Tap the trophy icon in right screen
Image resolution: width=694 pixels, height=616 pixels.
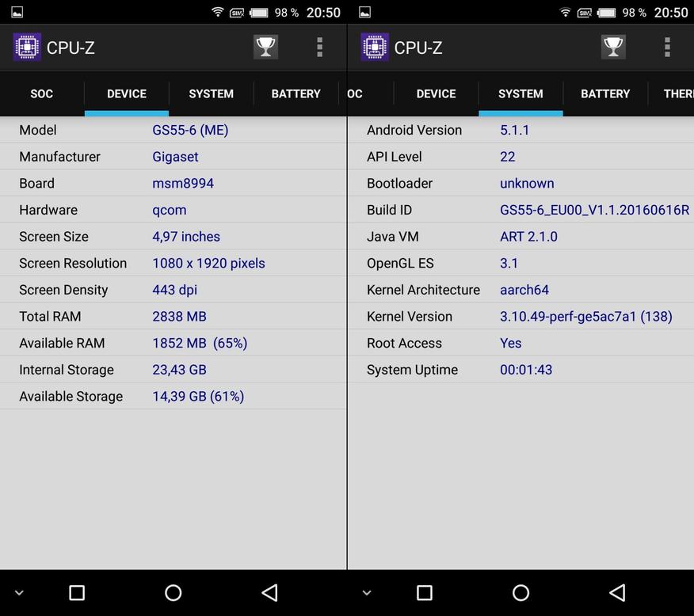pos(613,47)
